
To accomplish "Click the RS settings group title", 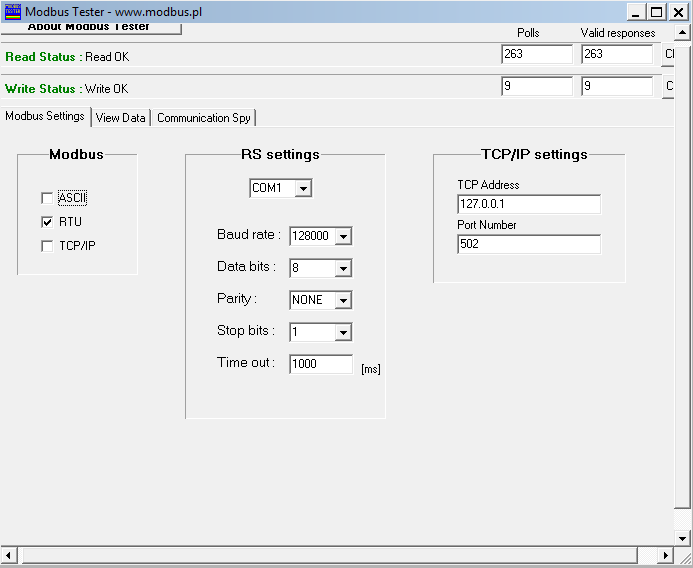I will [x=280, y=154].
